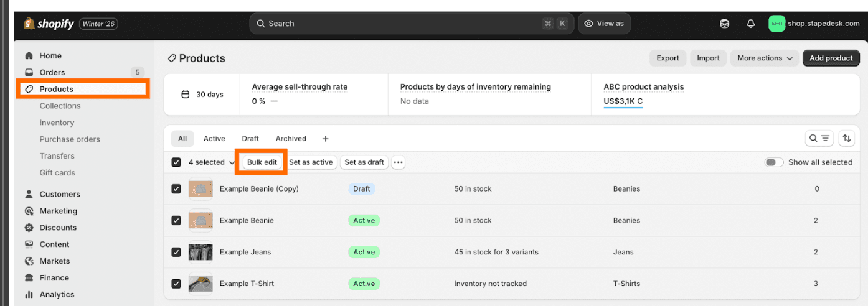Viewport: 868px width, 306px height.
Task: Open Inventory in the sidebar
Action: click(57, 123)
